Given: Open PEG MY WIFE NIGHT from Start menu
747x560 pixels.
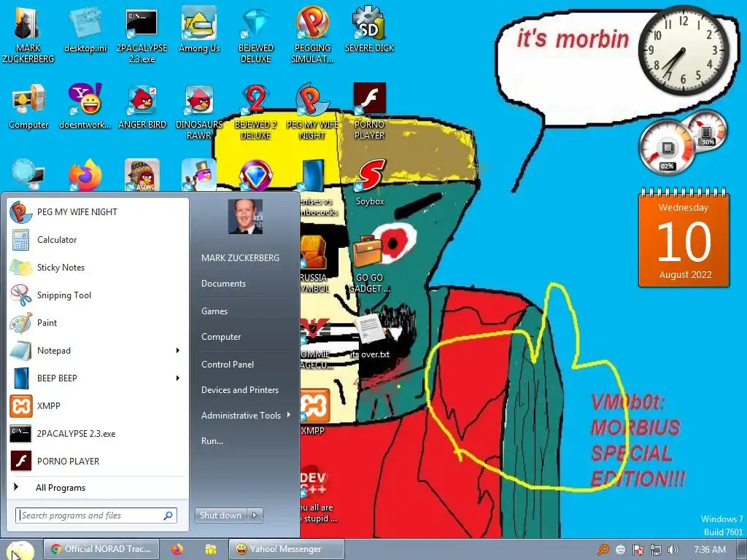Looking at the screenshot, I should [x=98, y=212].
